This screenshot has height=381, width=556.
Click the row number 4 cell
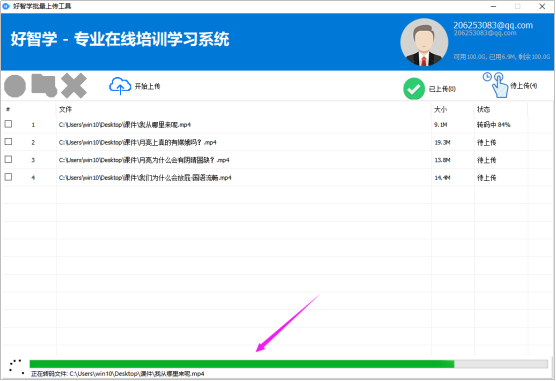(x=33, y=178)
